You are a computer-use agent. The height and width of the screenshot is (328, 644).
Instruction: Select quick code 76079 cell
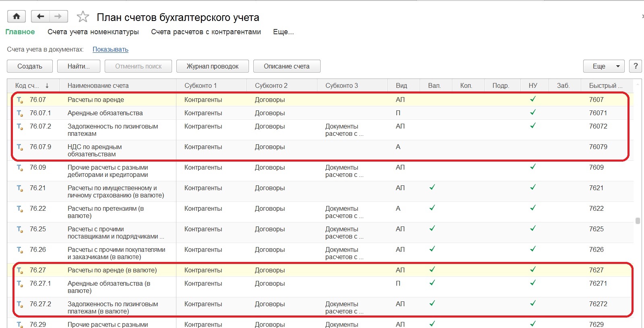[x=607, y=150]
